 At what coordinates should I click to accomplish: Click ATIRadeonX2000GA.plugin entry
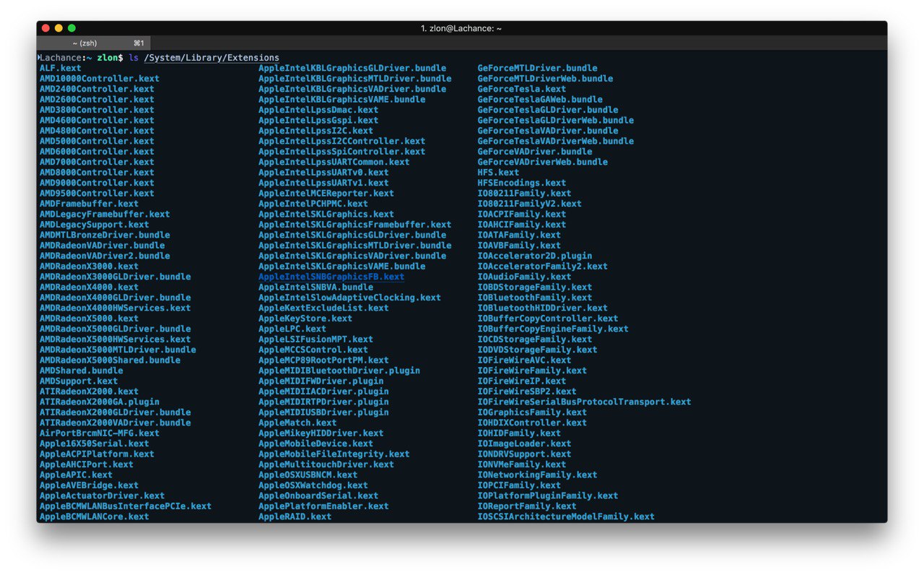100,402
